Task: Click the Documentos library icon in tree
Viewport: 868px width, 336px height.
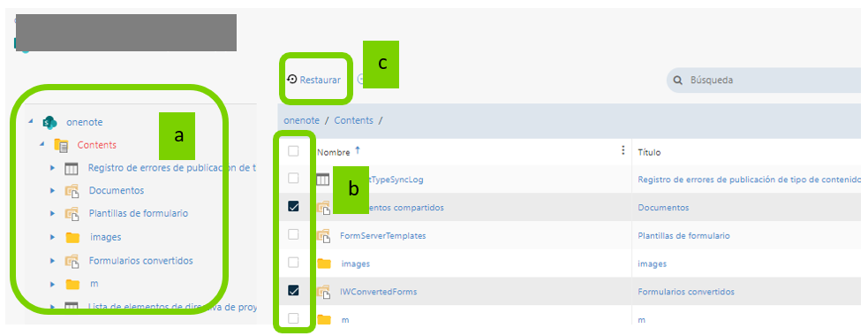Action: (72, 191)
